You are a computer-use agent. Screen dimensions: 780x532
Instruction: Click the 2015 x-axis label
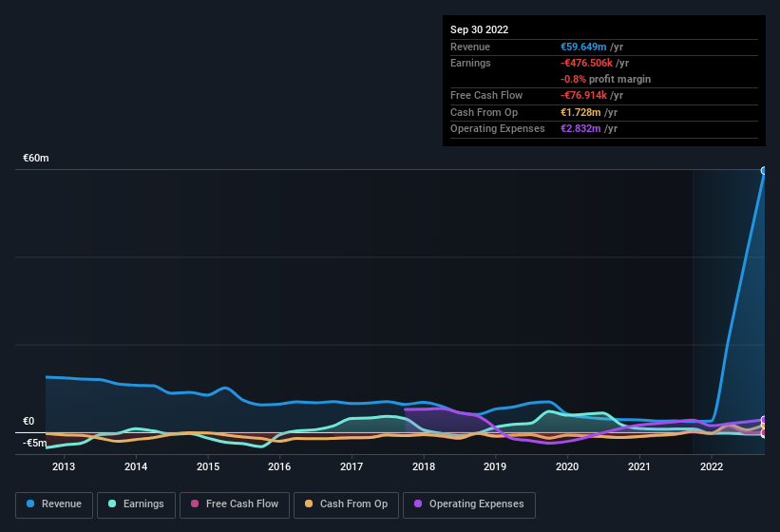[x=208, y=466]
